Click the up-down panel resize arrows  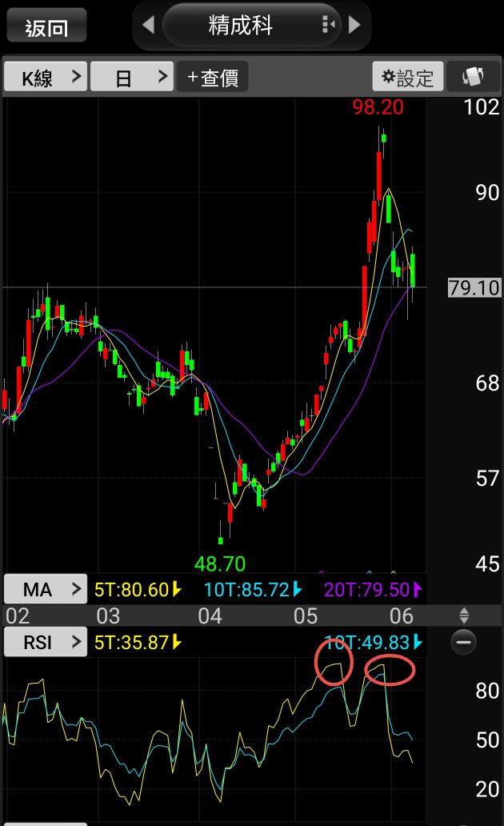click(x=464, y=615)
